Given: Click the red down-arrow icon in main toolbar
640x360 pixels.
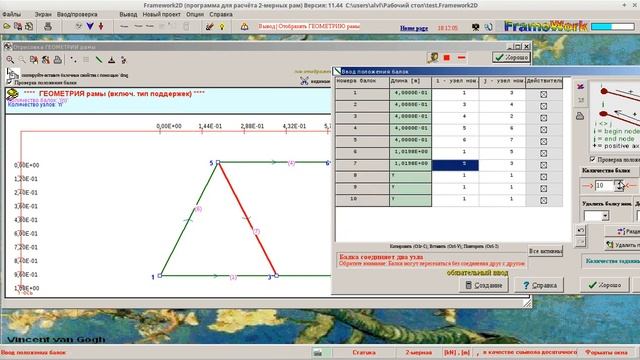Looking at the screenshot, I should (x=101, y=27).
